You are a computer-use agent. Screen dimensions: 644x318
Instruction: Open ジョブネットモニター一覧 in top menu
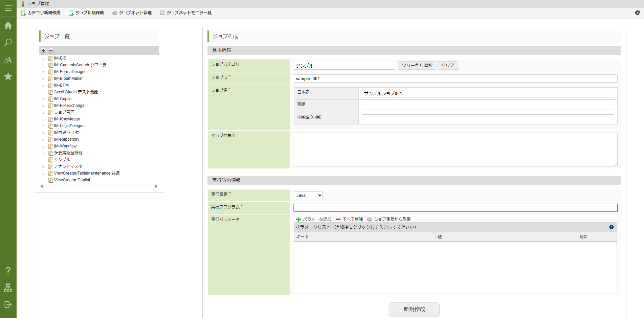[186, 13]
